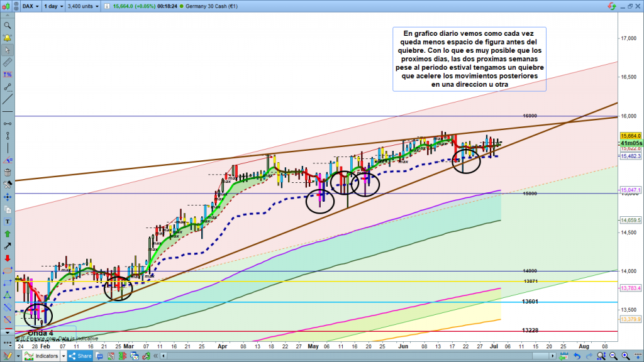
Task: Select the text annotation tool
Action: [x=8, y=221]
